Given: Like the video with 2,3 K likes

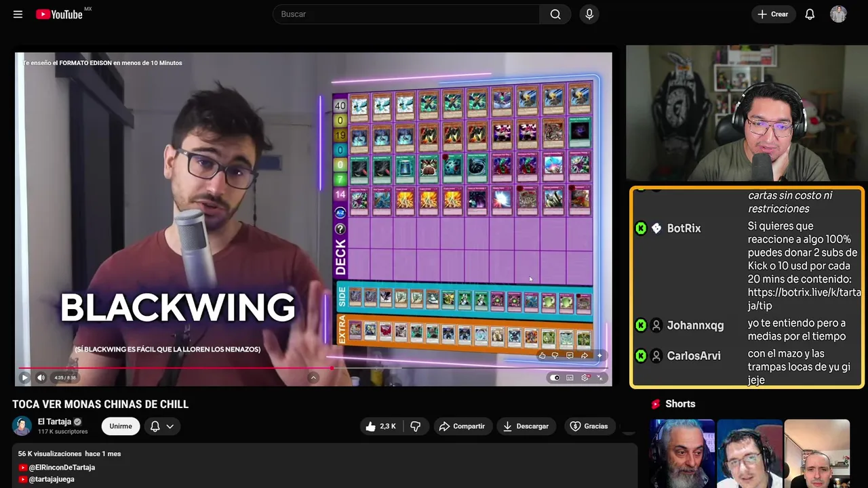Looking at the screenshot, I should 381,426.
